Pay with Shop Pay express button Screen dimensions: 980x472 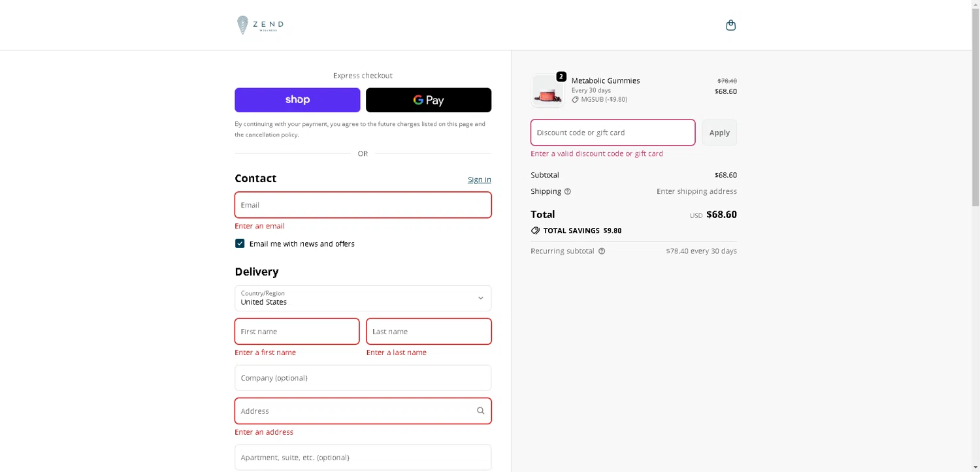(x=297, y=100)
